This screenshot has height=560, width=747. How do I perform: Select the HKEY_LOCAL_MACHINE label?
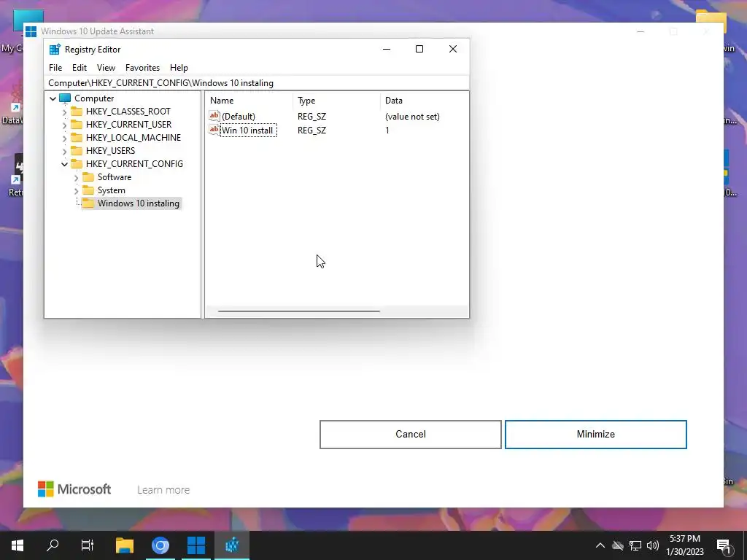coord(133,138)
